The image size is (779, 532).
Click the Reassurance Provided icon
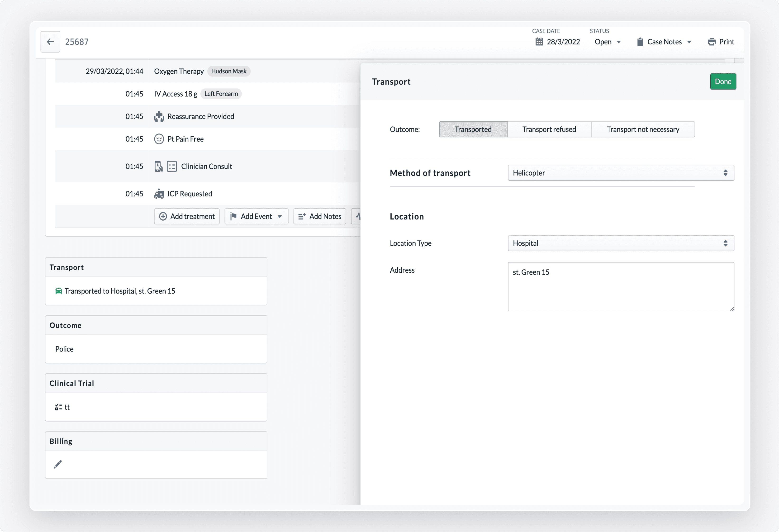click(x=159, y=116)
